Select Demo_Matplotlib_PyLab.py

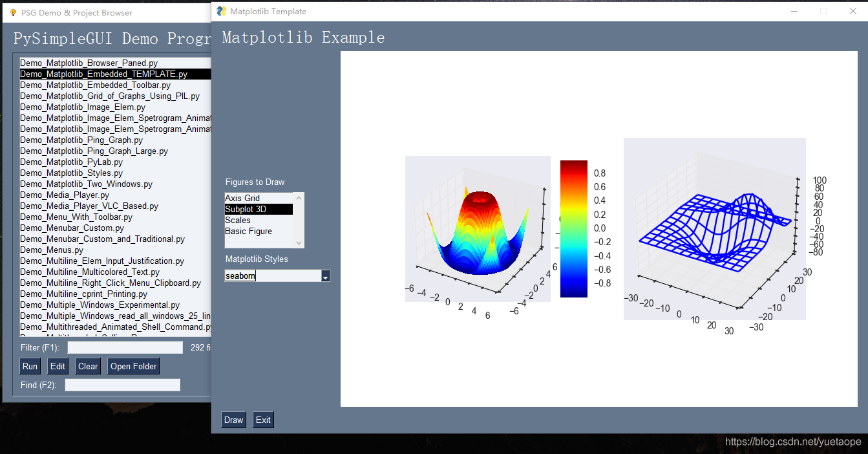(x=115, y=162)
